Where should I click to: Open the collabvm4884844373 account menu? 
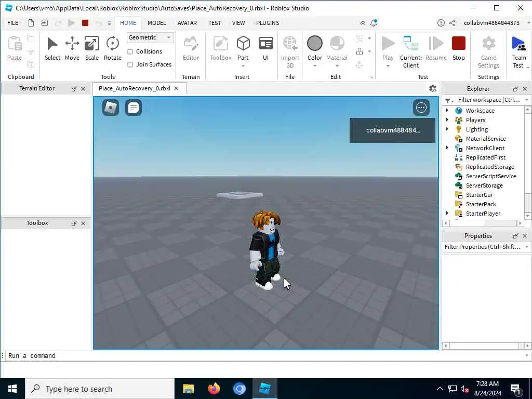pos(491,23)
